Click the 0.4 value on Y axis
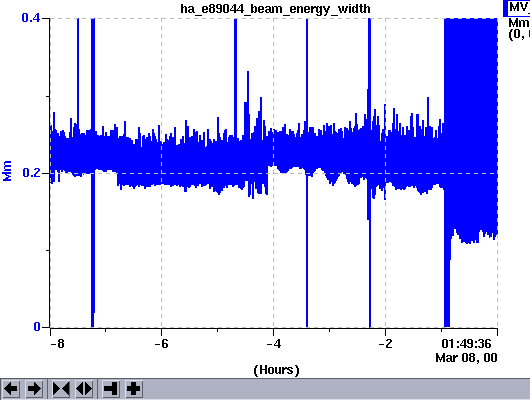Screen dimensions: 530x400 click(x=31, y=18)
